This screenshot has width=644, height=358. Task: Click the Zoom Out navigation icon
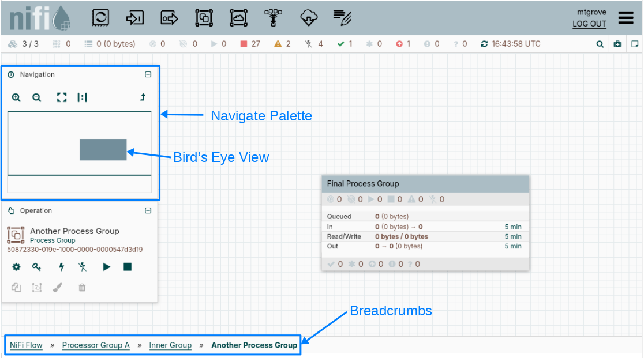point(36,97)
